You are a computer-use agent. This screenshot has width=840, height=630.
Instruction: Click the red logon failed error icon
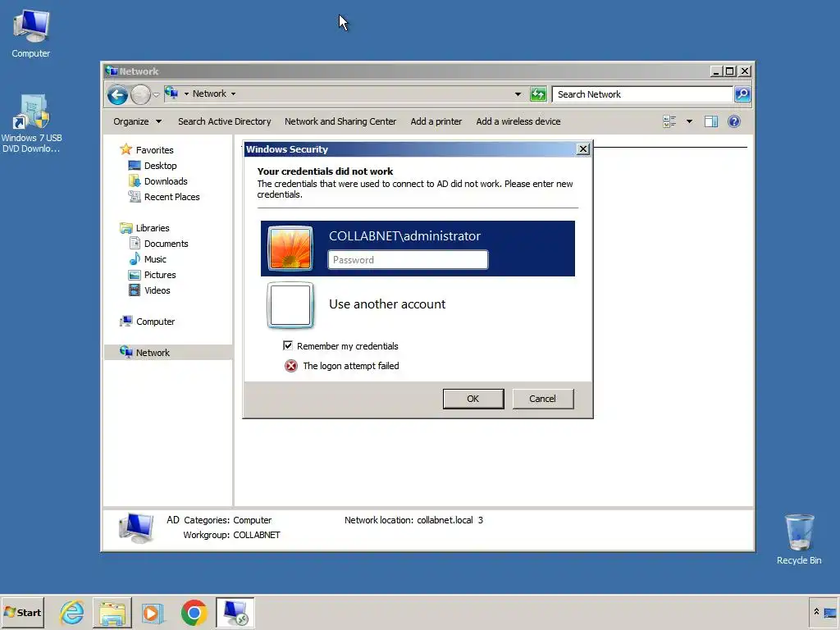[291, 366]
